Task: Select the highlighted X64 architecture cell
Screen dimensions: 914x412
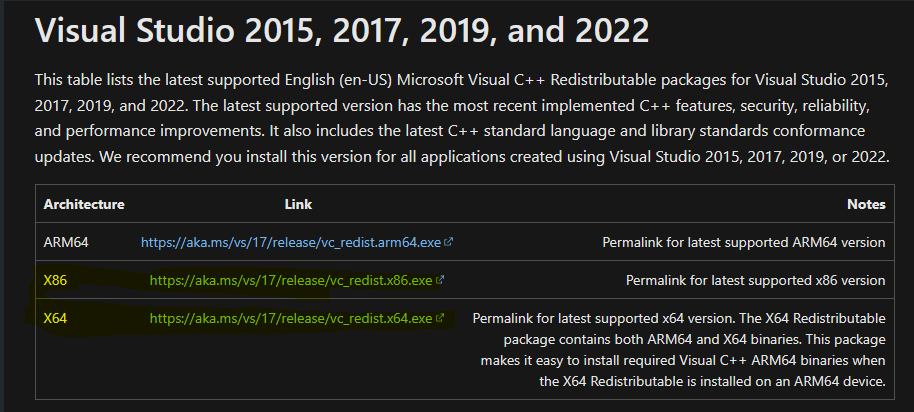Action: (55, 319)
